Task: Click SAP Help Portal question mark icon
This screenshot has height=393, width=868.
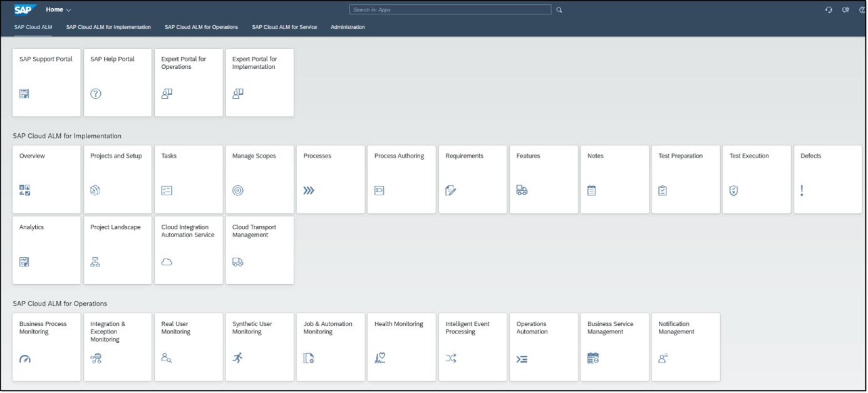Action: click(95, 94)
